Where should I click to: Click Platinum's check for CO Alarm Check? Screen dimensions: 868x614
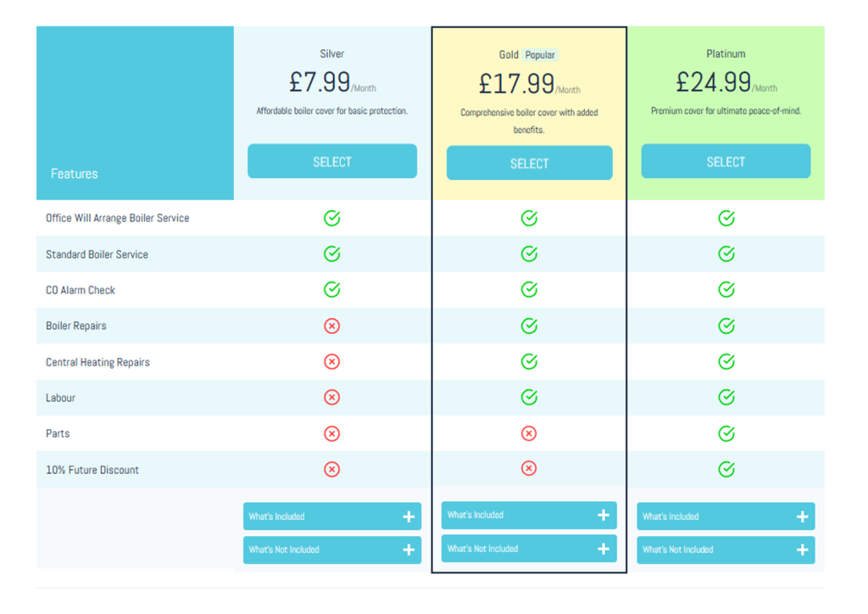pyautogui.click(x=726, y=290)
